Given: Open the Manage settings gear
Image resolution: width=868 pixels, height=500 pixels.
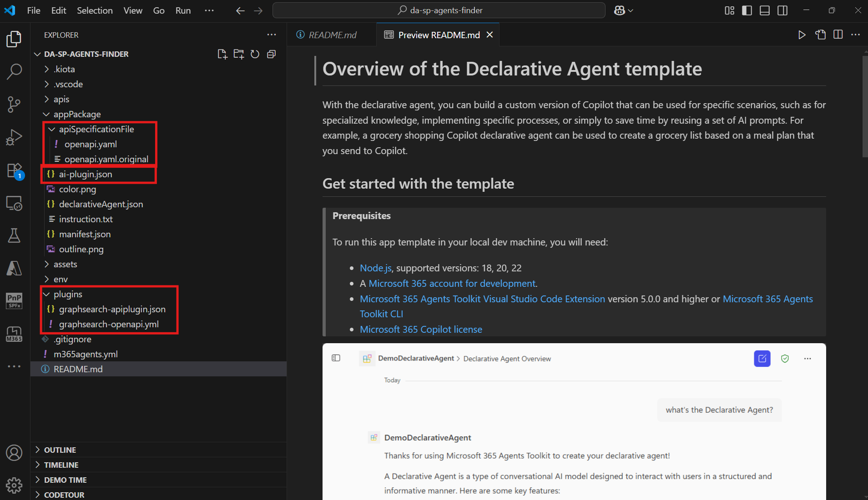Looking at the screenshot, I should coord(14,485).
